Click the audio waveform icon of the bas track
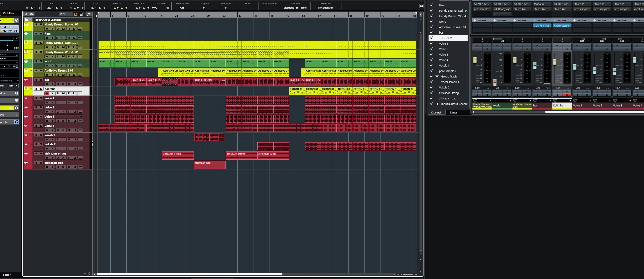This screenshot has width=644, height=279. tap(26, 79)
